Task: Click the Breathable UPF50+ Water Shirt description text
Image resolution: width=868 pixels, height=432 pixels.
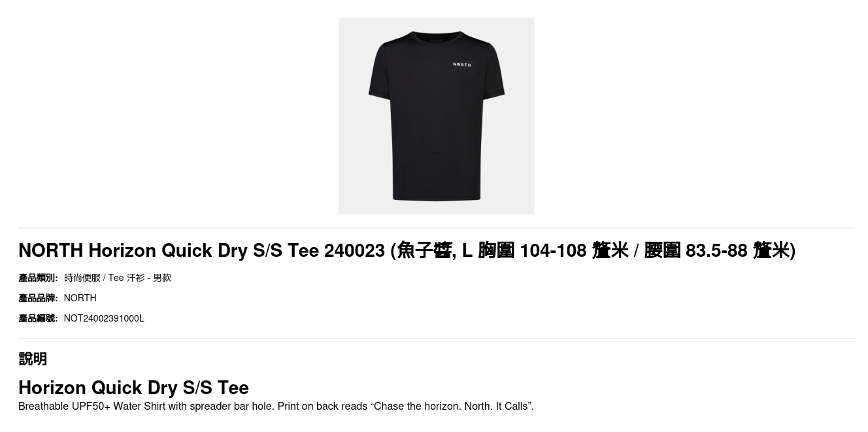Action: (276, 407)
